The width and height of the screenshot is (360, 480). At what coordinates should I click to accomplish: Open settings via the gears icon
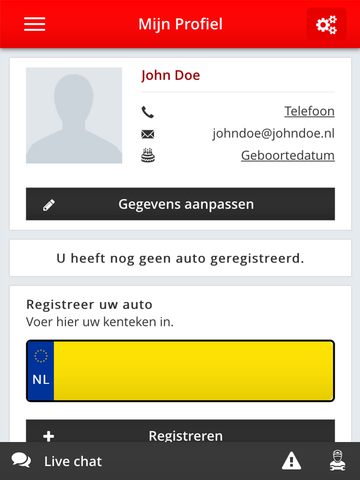(326, 24)
